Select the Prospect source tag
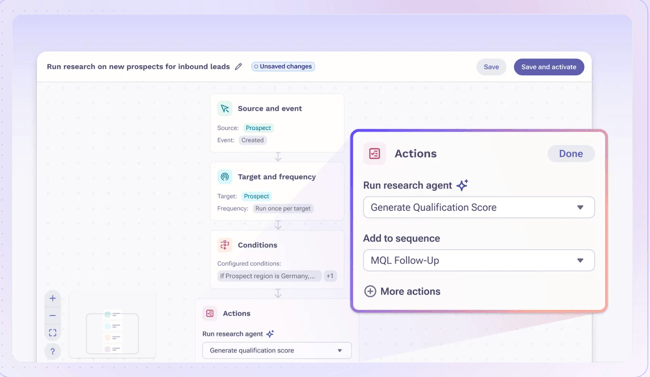 click(258, 128)
